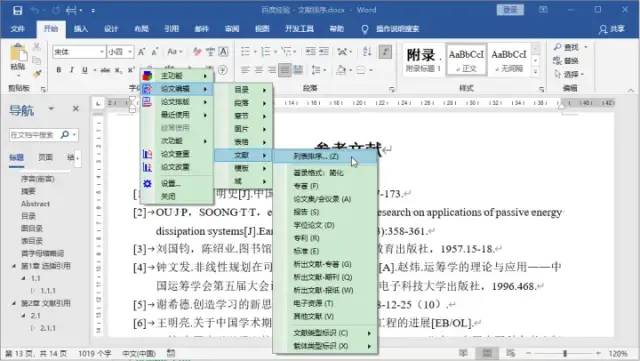Click the justify alignment icon
The width and height of the screenshot is (640, 361).
pyautogui.click(x=284, y=70)
